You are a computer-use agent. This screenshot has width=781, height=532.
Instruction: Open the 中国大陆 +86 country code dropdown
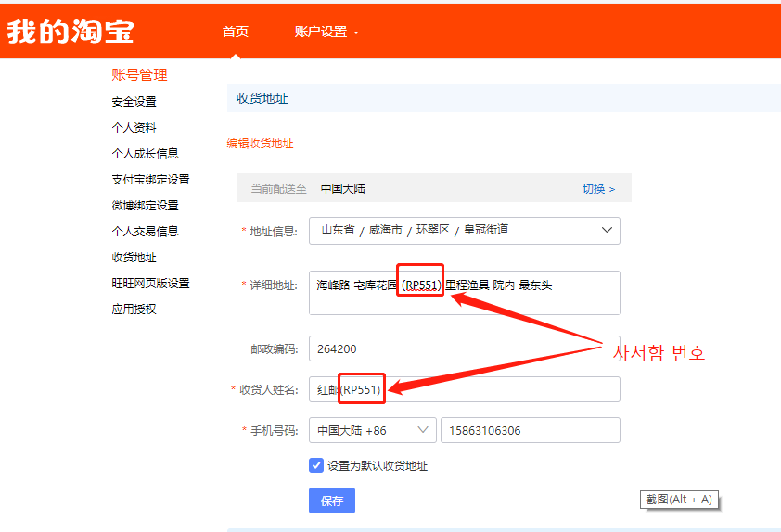pos(372,431)
